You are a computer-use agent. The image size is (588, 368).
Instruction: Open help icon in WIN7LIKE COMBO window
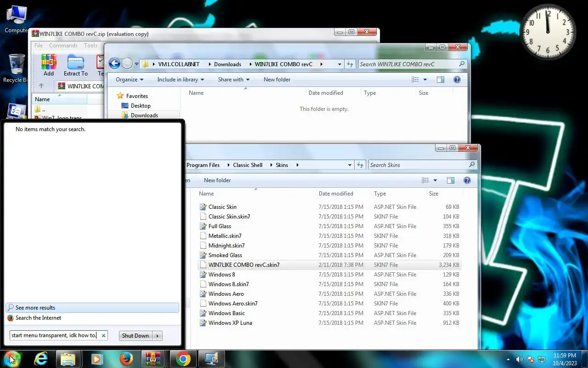(x=457, y=80)
